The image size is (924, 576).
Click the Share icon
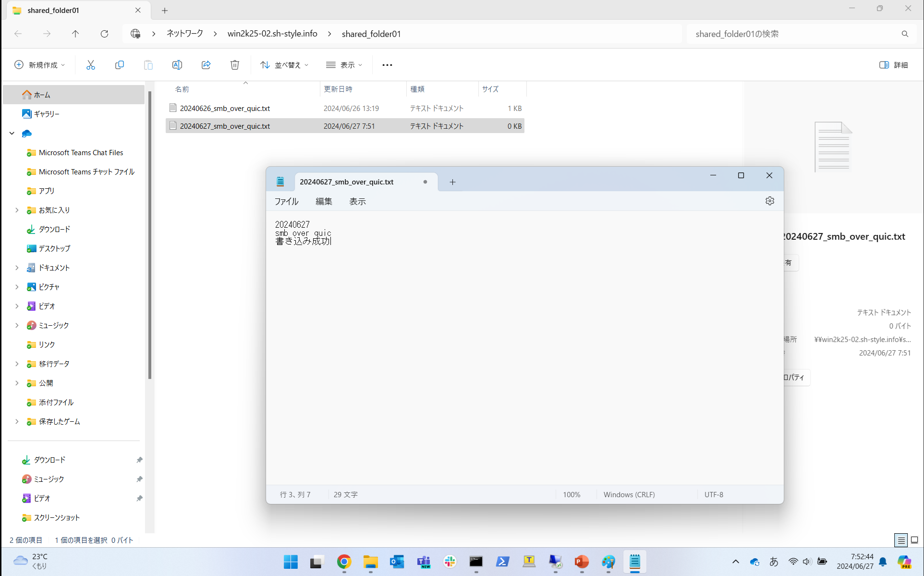click(x=206, y=64)
